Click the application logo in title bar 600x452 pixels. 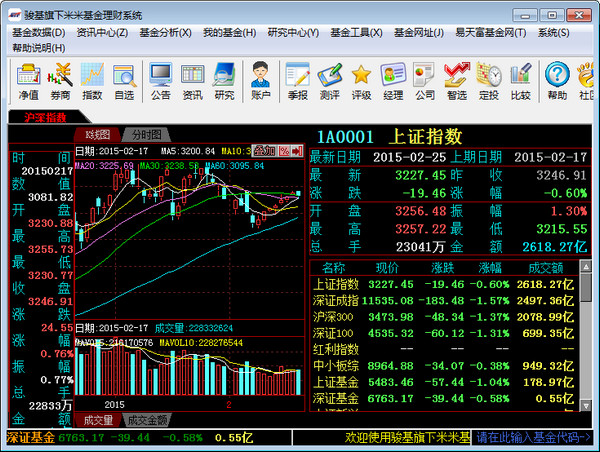(x=15, y=15)
